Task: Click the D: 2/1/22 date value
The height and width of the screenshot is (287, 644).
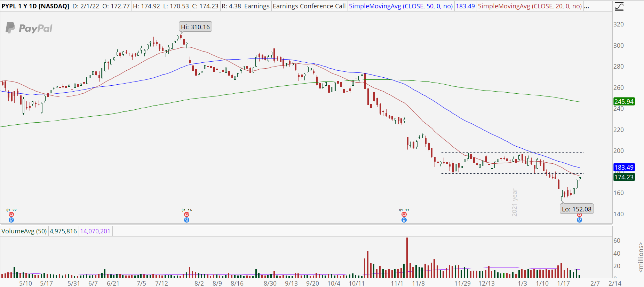Action: point(86,6)
